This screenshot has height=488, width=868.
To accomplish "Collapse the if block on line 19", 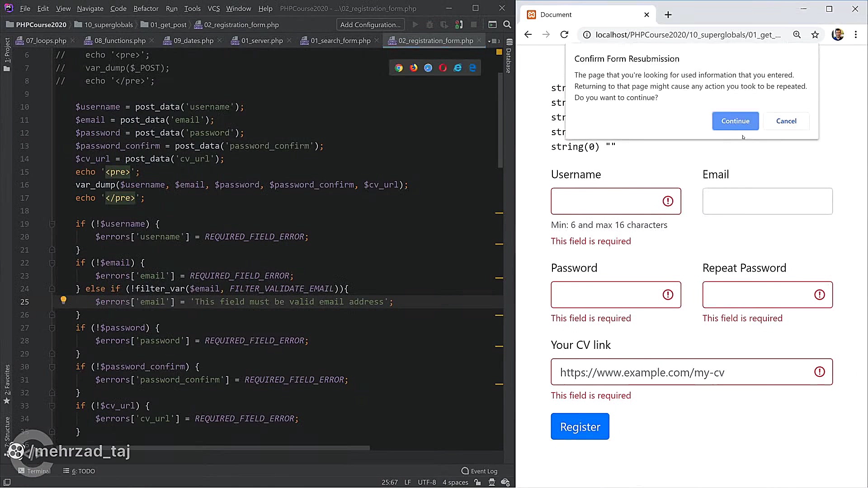I will click(x=52, y=224).
